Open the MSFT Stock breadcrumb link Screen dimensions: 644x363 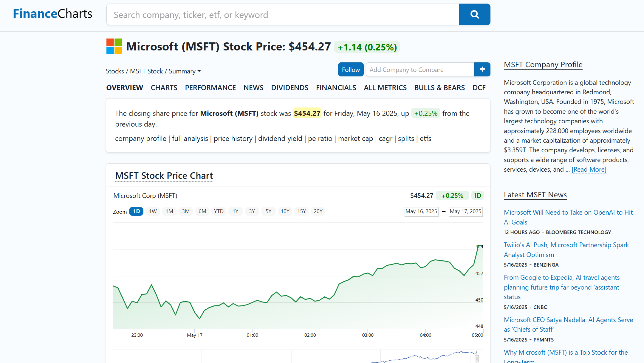coord(146,71)
